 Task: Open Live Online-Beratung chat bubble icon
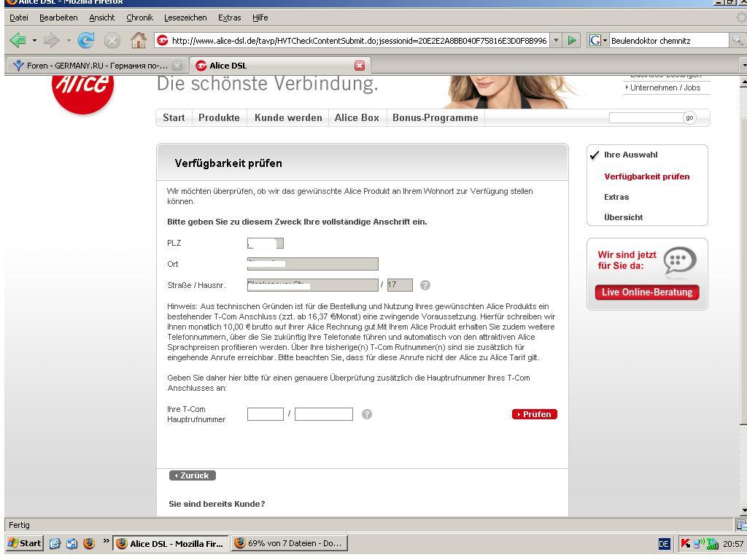(x=680, y=260)
